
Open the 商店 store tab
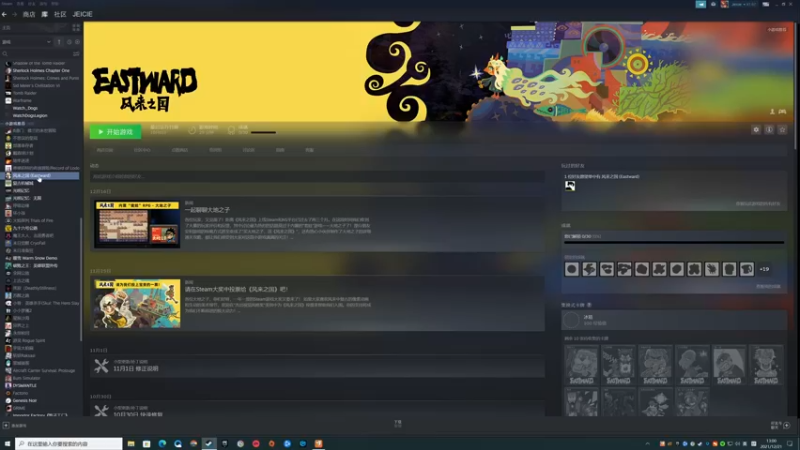29,14
